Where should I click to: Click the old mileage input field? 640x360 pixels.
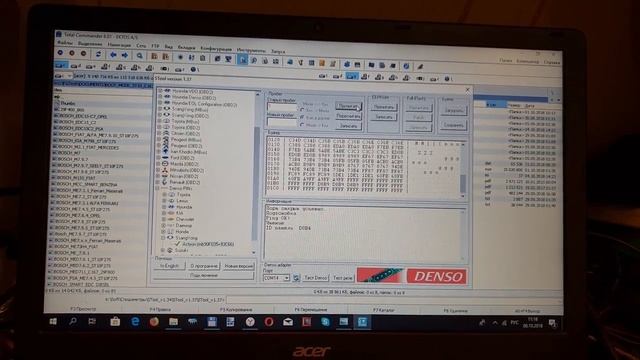pyautogui.click(x=282, y=108)
